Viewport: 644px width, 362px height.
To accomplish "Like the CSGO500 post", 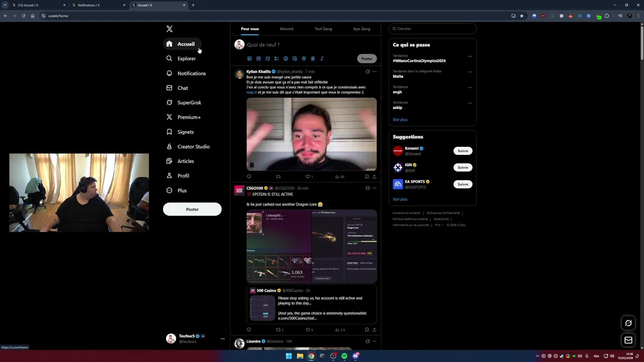I will point(309,330).
